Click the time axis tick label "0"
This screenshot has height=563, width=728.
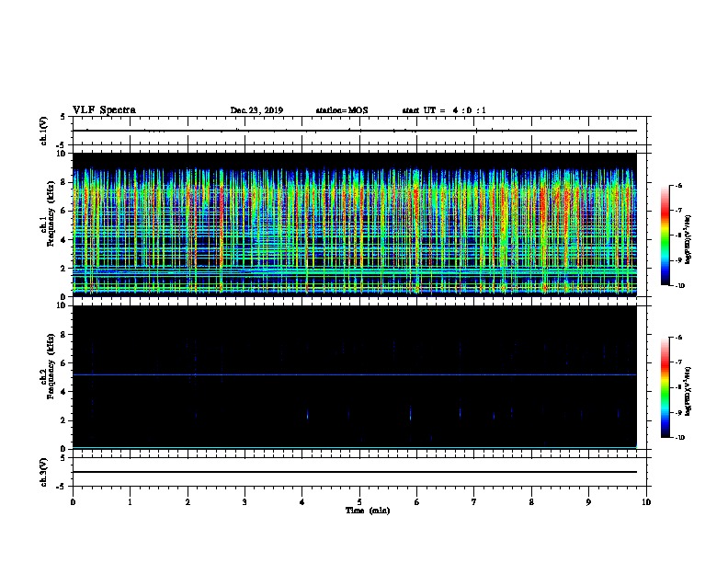coord(73,502)
